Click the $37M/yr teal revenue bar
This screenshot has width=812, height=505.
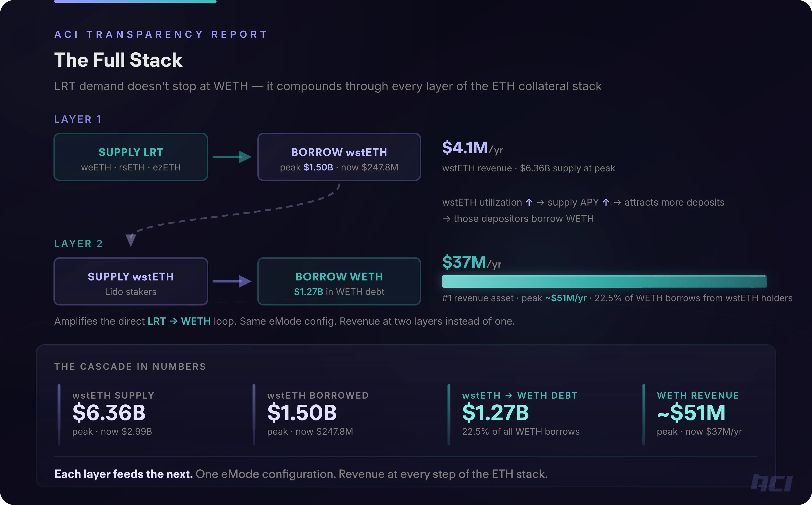(x=604, y=281)
